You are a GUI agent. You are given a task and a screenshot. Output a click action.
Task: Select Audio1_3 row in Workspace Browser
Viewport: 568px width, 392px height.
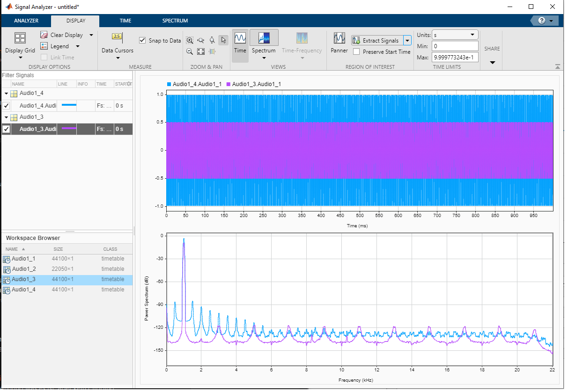[66, 279]
